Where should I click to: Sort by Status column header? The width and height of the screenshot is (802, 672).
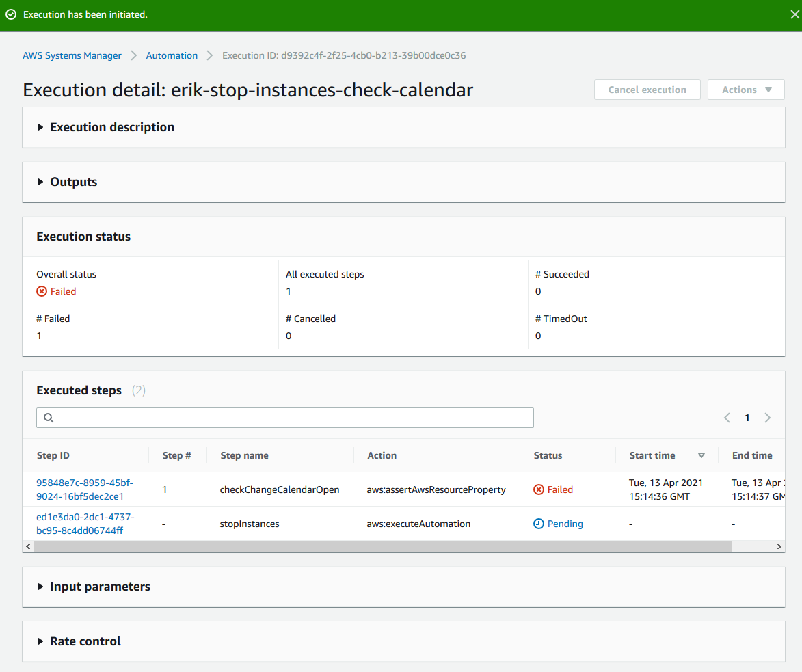point(548,456)
